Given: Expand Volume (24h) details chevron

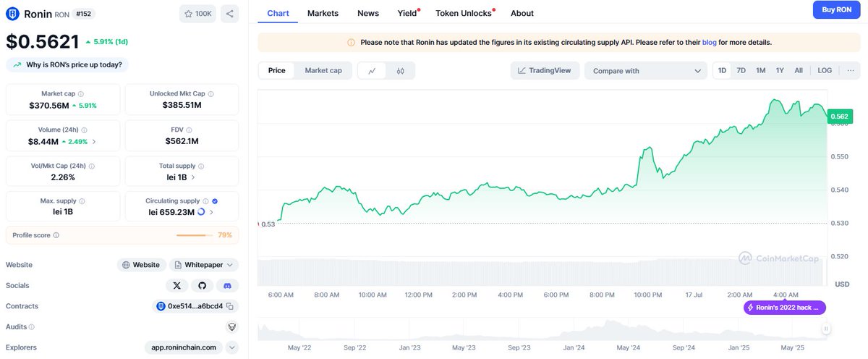Looking at the screenshot, I should click(94, 142).
